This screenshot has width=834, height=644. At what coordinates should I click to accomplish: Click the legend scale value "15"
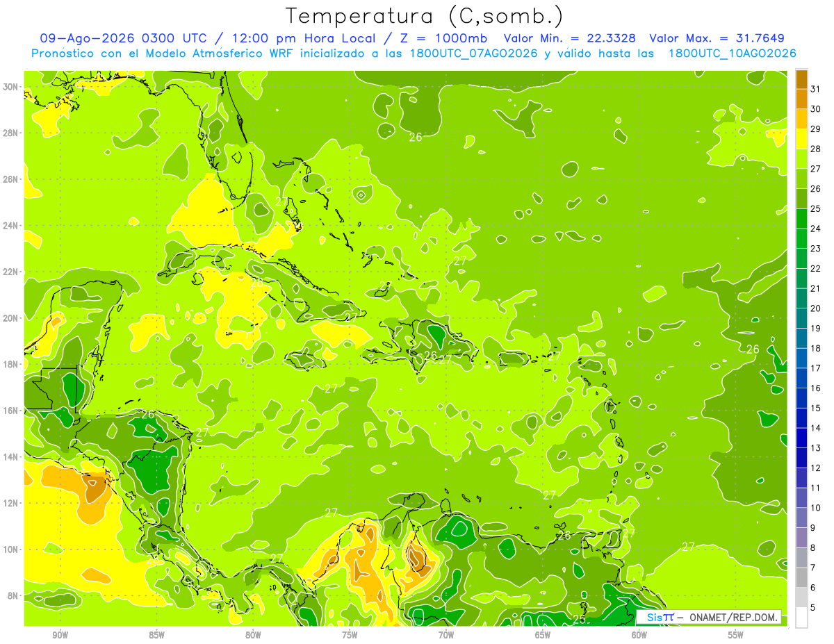tap(816, 408)
